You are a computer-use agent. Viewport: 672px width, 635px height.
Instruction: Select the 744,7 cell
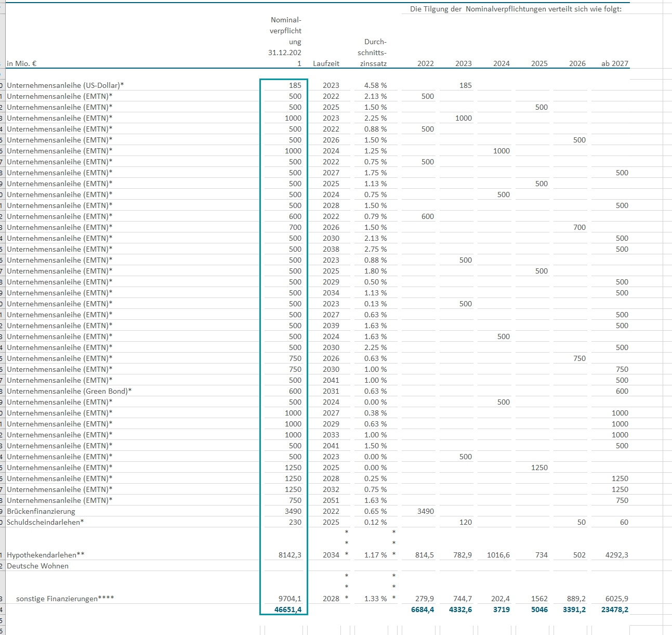463,599
